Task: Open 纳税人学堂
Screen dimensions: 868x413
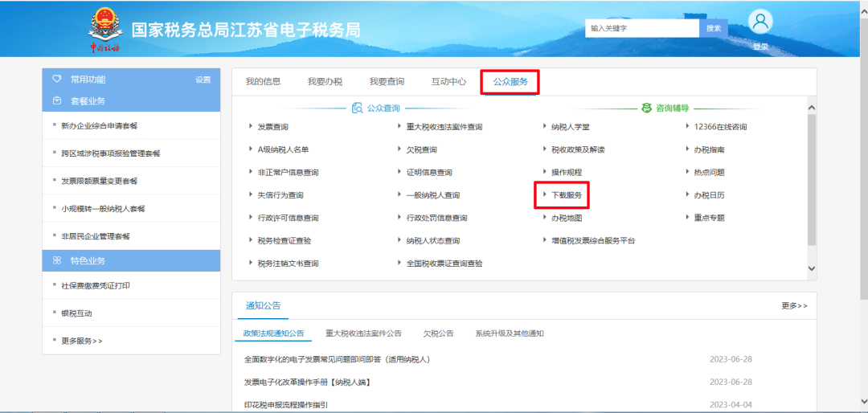Action: pos(571,127)
